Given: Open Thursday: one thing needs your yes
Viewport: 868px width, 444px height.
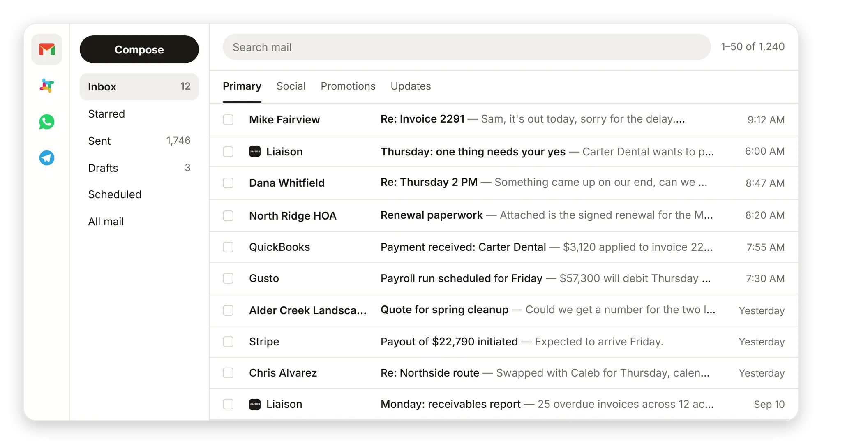Looking at the screenshot, I should [503, 152].
